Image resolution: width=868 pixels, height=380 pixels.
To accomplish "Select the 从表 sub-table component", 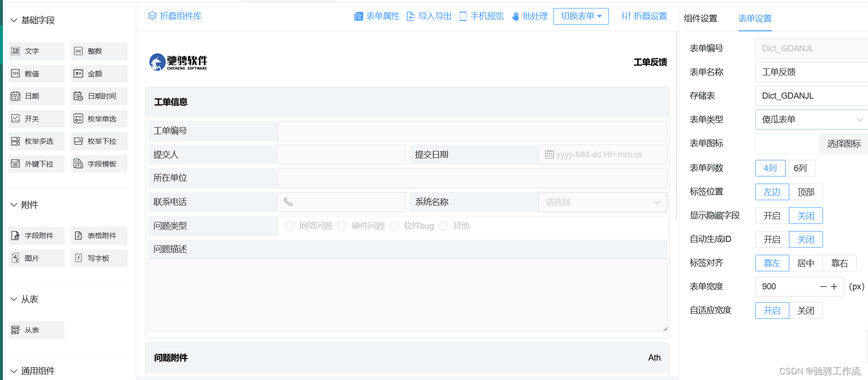I will 36,330.
